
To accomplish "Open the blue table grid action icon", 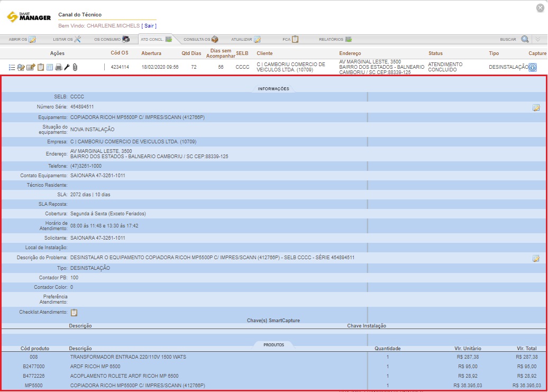I will tap(50, 67).
